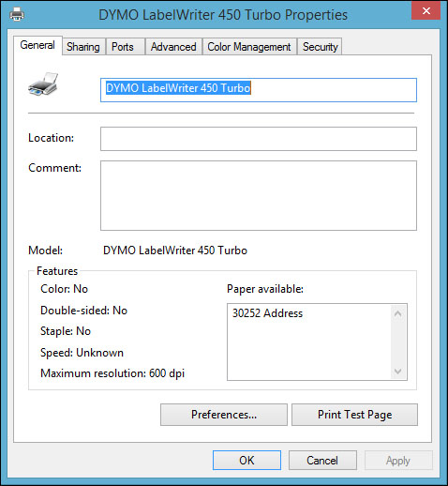Image resolution: width=448 pixels, height=486 pixels.
Task: Click the paper list scroll up arrow
Action: pos(397,313)
